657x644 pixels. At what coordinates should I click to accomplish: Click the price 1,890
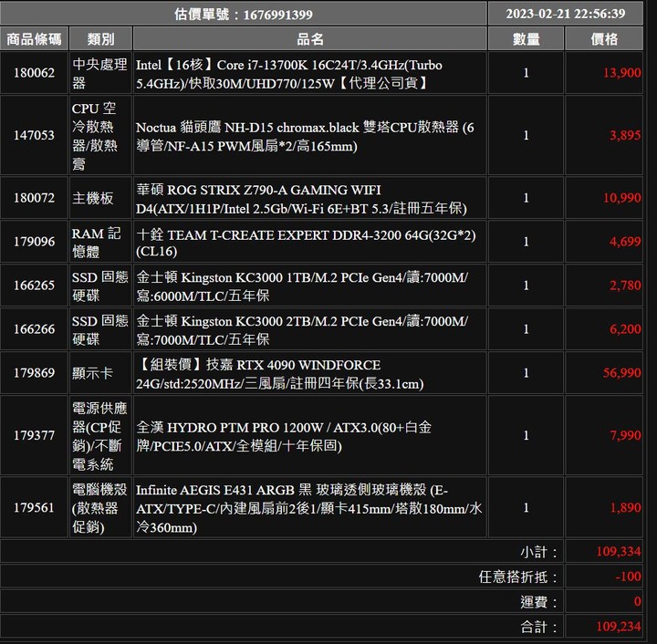(x=625, y=507)
